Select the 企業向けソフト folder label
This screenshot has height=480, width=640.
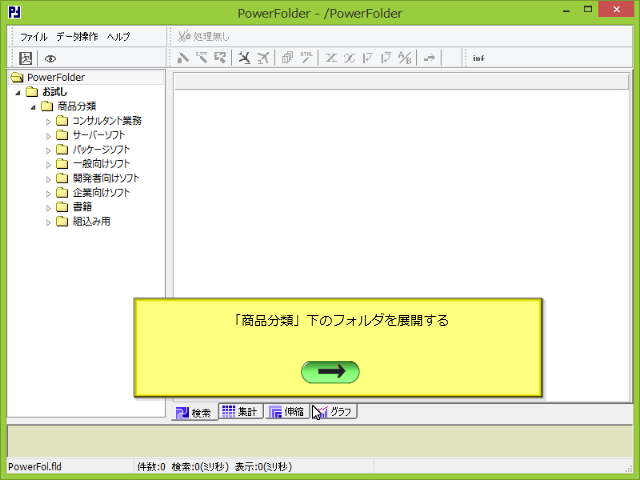101,192
